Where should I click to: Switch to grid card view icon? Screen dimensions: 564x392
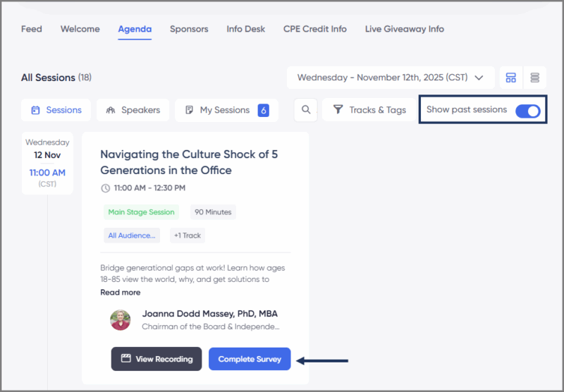[511, 78]
